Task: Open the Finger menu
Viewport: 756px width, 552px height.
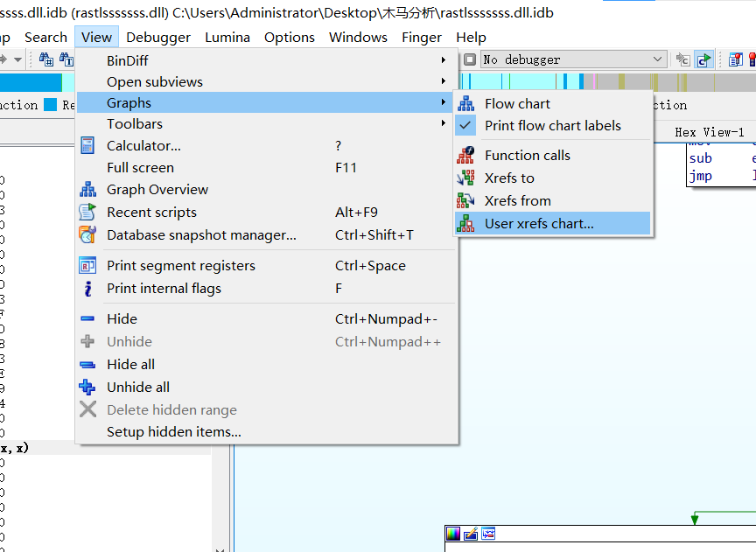Action: point(422,37)
